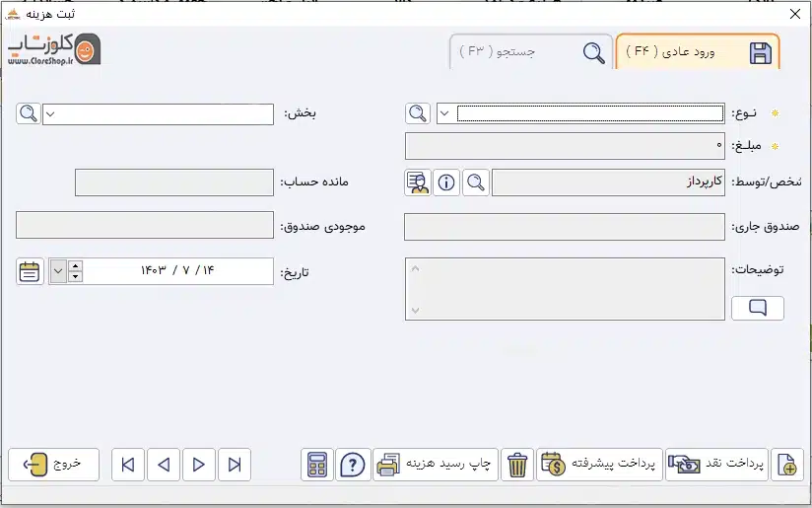This screenshot has width=812, height=508.
Task: Show person info via the info icon
Action: click(446, 182)
